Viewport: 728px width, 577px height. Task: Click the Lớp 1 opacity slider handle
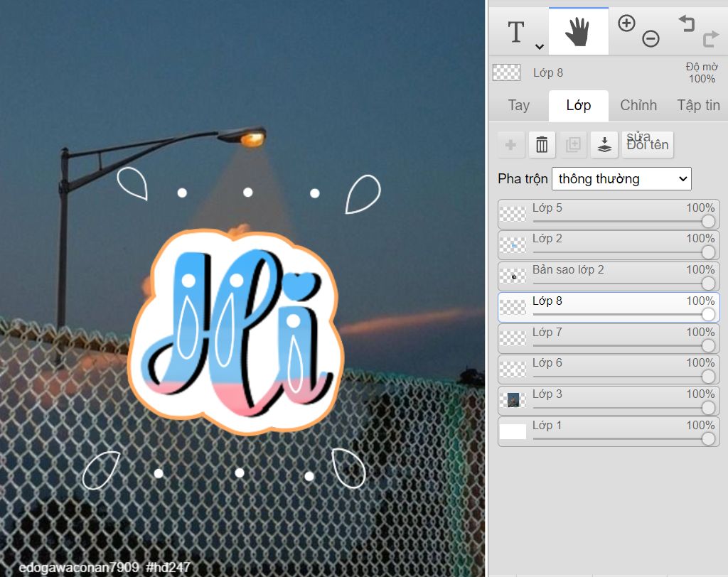click(708, 439)
